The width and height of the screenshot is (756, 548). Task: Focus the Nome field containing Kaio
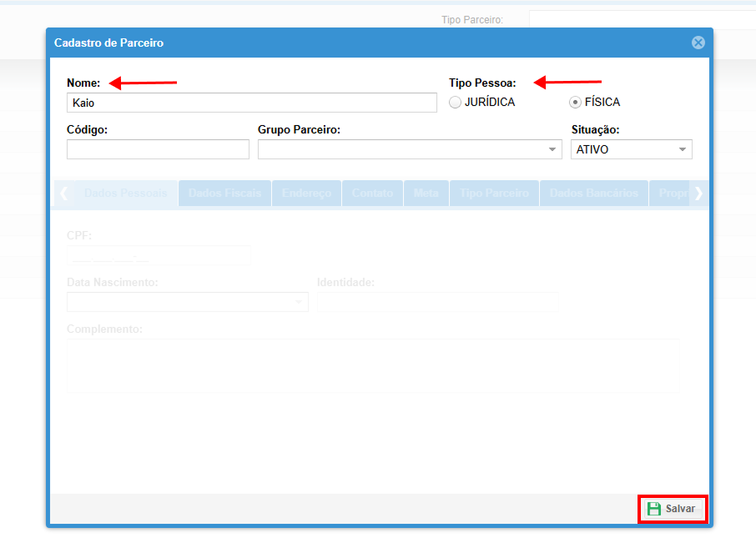[251, 103]
